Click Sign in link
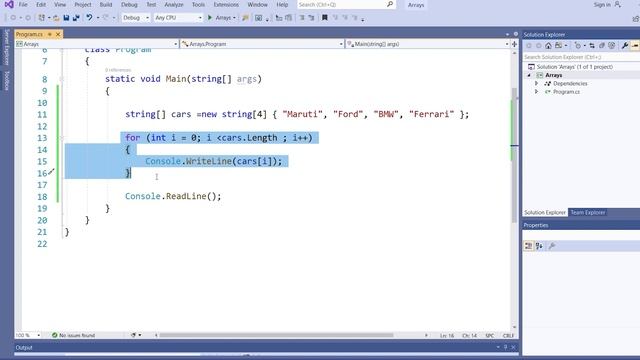The image size is (640, 360). pos(602,4)
